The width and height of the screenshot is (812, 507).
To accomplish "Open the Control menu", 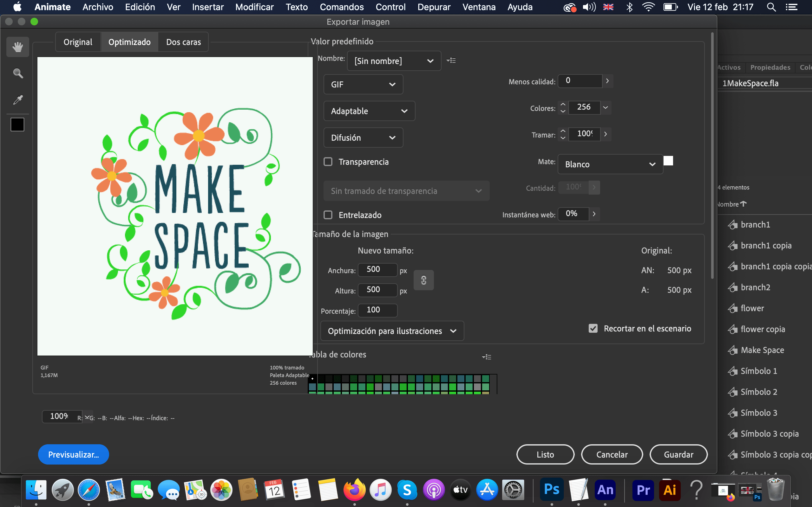I will [x=390, y=7].
